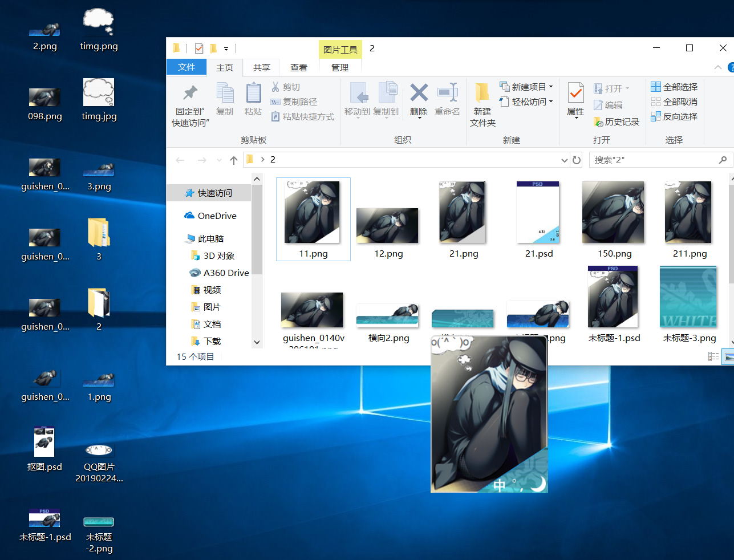The height and width of the screenshot is (560, 734).
Task: Switch to large thumbnails view icon
Action: point(728,356)
